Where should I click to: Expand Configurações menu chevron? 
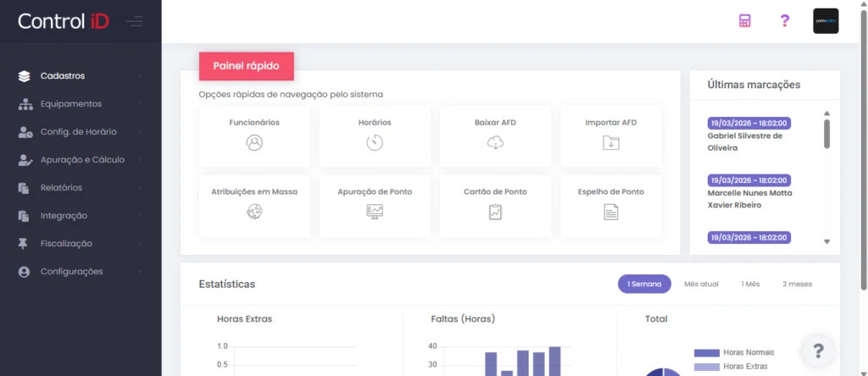[x=141, y=272]
